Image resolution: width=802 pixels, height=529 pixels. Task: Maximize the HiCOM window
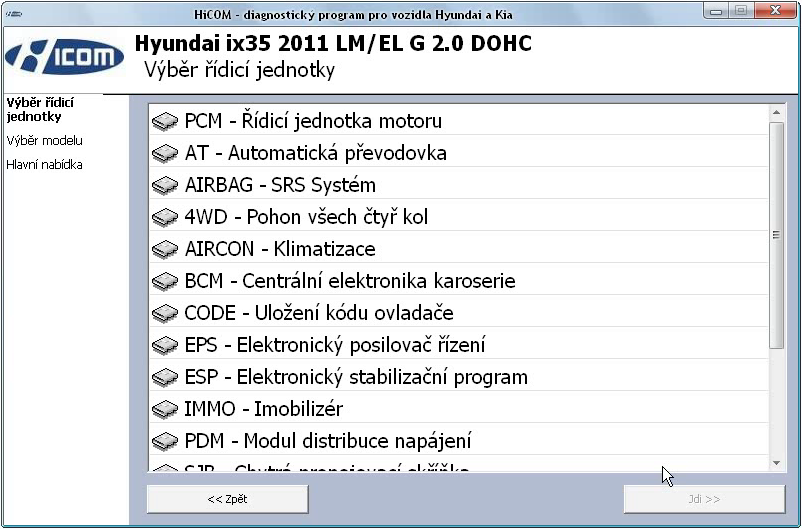click(x=741, y=11)
